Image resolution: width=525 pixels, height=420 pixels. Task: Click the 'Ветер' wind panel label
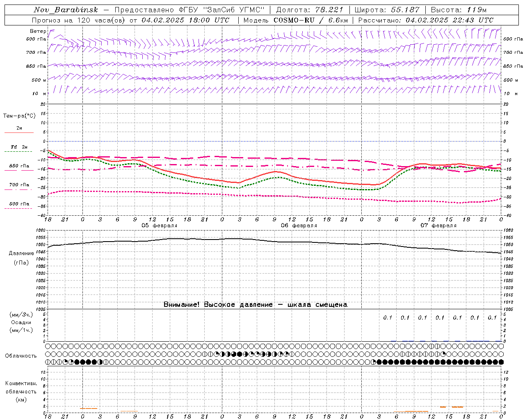point(38,31)
